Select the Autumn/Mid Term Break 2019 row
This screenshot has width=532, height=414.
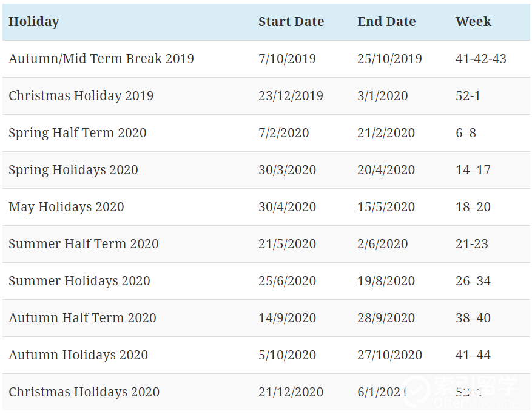click(266, 59)
